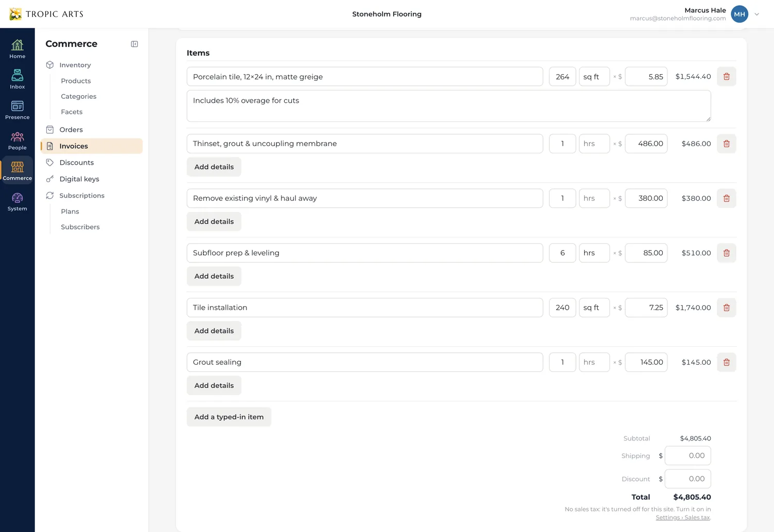This screenshot has height=532, width=774.
Task: Click the Tropic Arts logo
Action: point(46,14)
